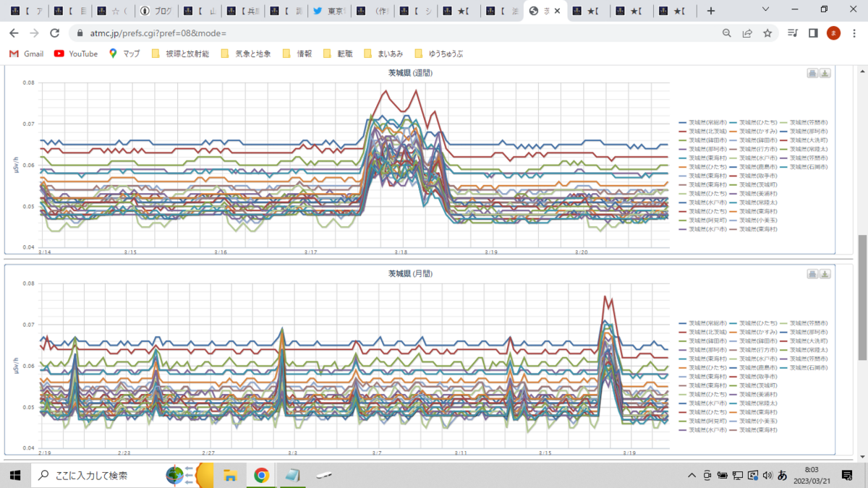Screen dimensions: 868x488
Task: Open the YouTube bookmark
Action: click(x=76, y=53)
